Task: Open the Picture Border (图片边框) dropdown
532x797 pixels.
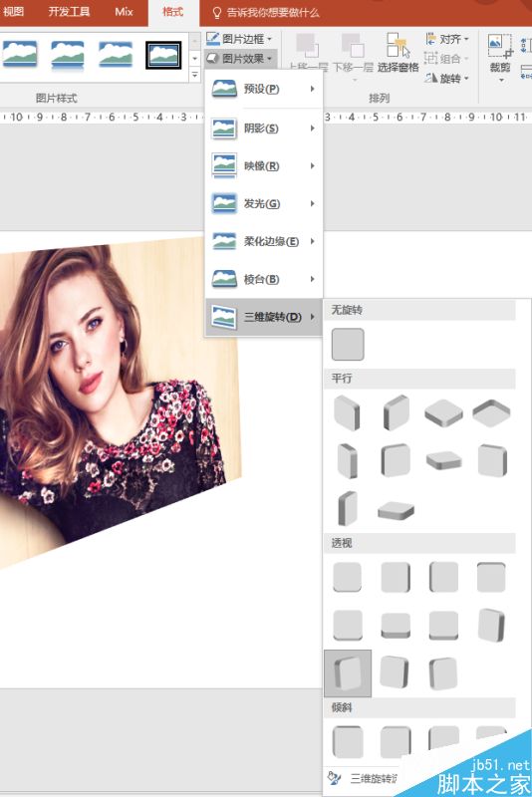Action: pyautogui.click(x=239, y=39)
